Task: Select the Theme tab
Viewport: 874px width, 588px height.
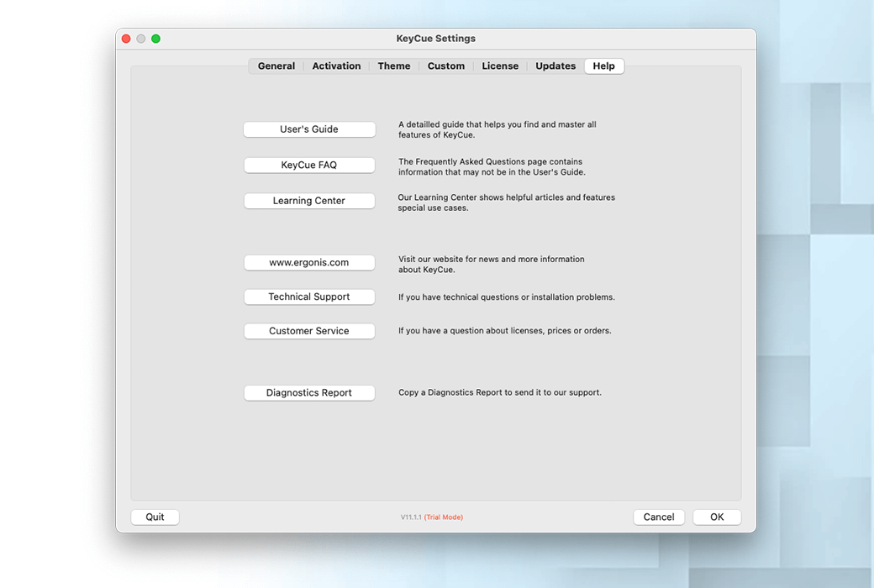Action: [x=393, y=66]
